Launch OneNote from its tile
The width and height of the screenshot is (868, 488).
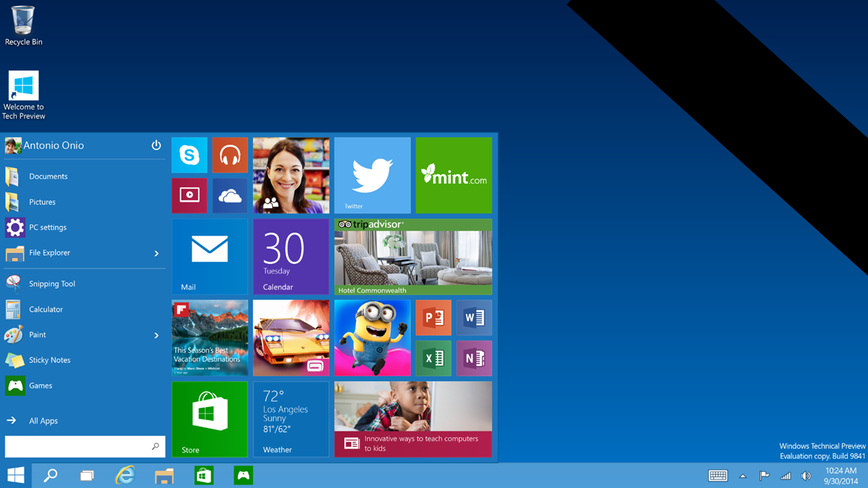coord(474,358)
